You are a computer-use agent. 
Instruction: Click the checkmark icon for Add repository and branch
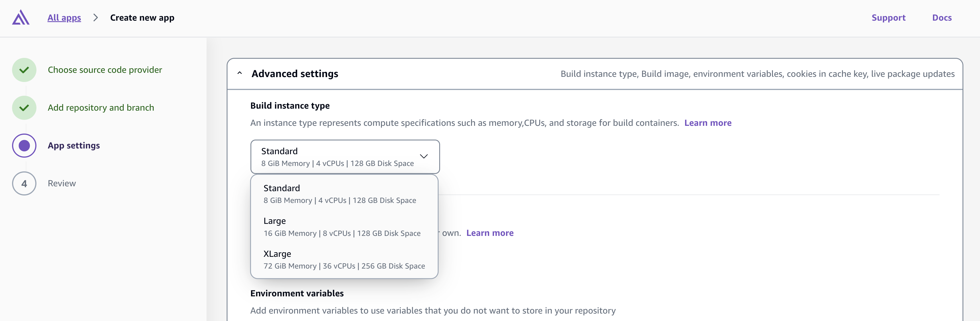(x=24, y=107)
